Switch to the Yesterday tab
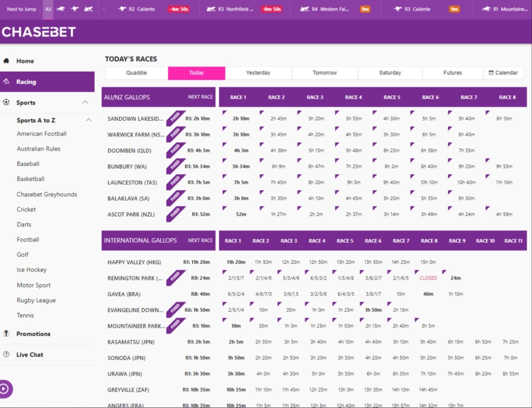This screenshot has width=532, height=408. pos(258,73)
